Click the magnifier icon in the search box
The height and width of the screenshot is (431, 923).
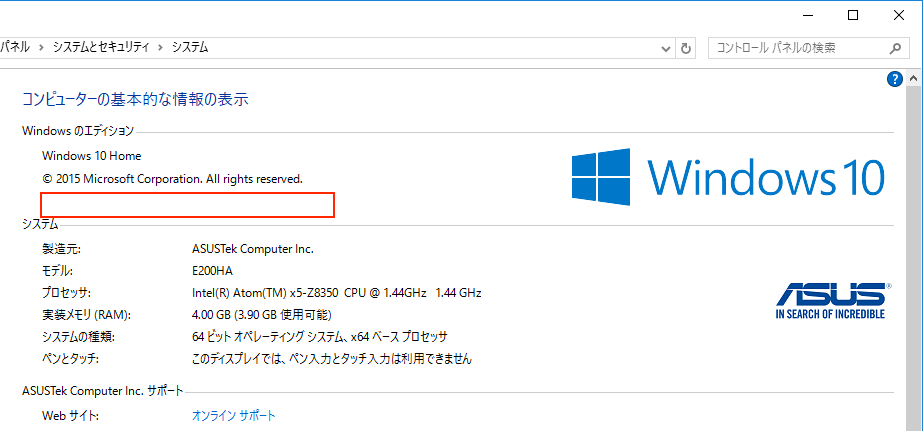[895, 48]
